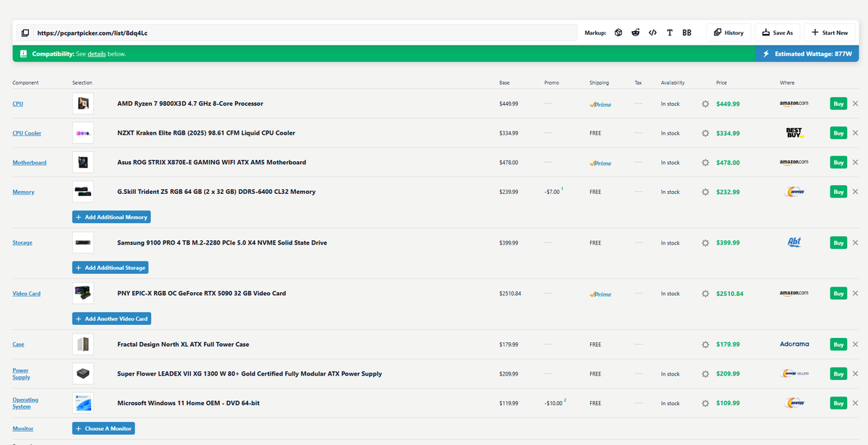
Task: Remove the Asus ROG STRIX motherboard
Action: 856,163
